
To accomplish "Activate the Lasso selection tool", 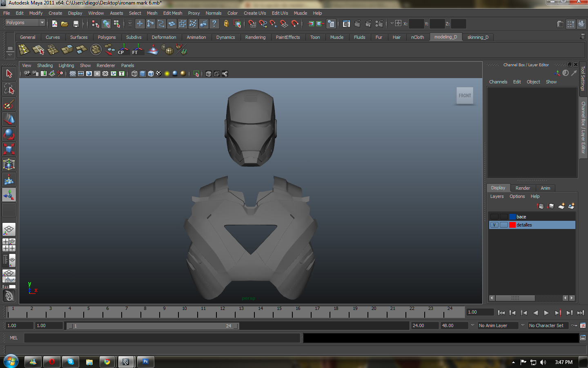I will 9,89.
